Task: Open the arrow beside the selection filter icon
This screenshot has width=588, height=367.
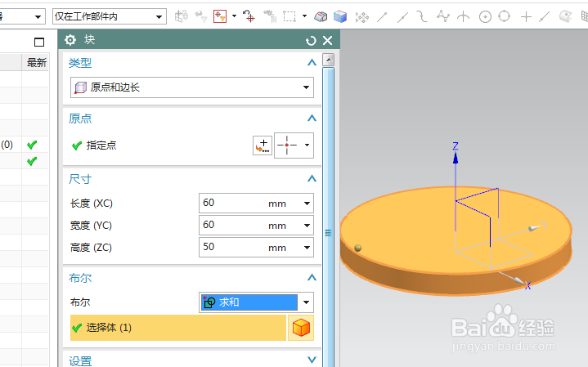Action: 235,16
